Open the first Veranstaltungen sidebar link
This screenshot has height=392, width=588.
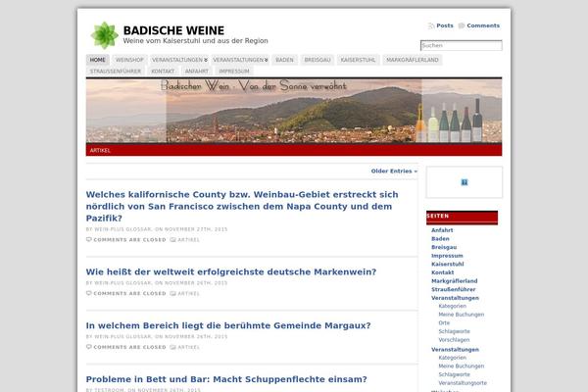click(456, 298)
